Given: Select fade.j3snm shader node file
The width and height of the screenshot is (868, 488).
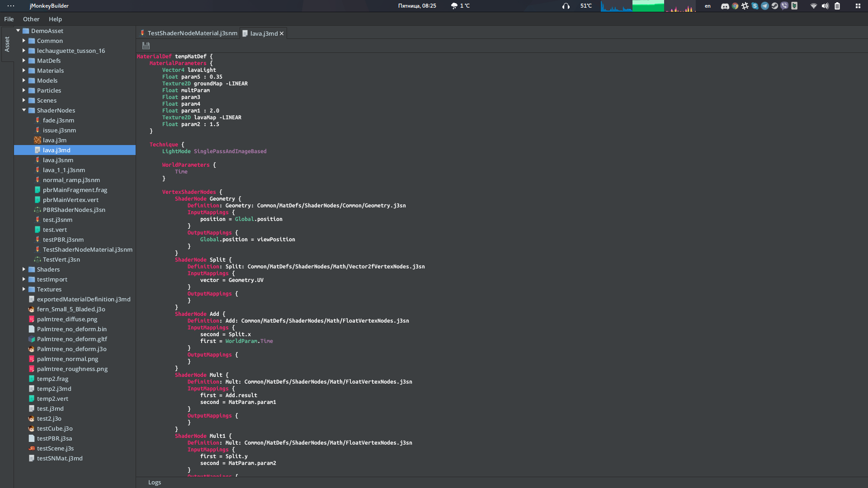Looking at the screenshot, I should pyautogui.click(x=58, y=120).
